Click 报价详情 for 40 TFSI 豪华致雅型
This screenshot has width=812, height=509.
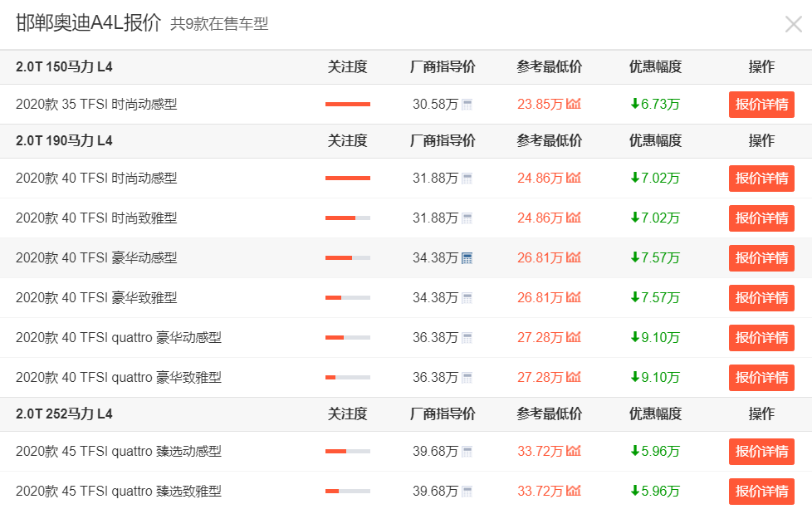(761, 298)
